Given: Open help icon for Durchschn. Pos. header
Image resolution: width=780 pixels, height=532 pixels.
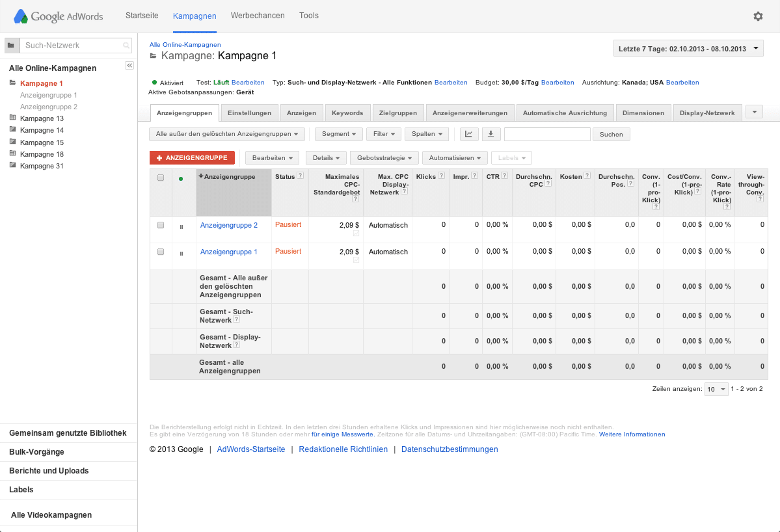Looking at the screenshot, I should 631,183.
